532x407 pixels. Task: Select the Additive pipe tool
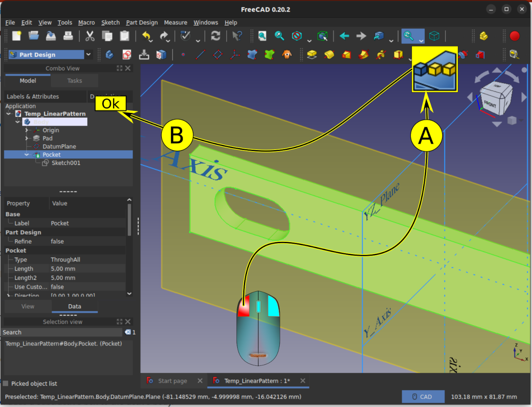364,54
